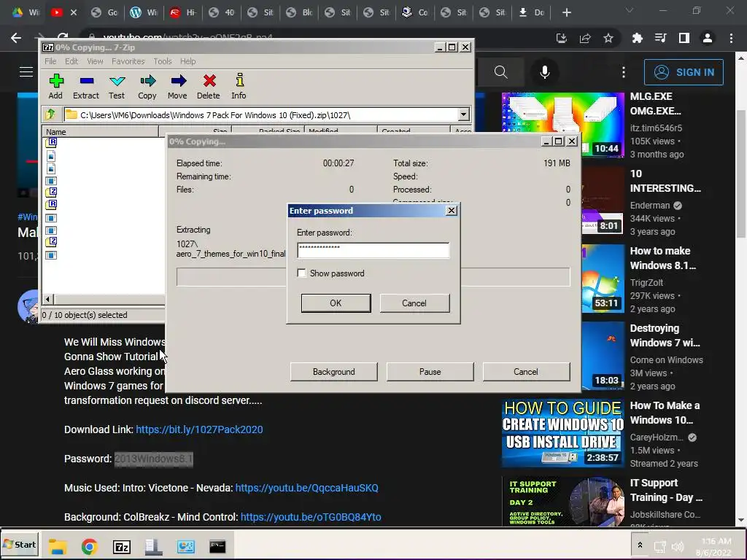Open the ColBreakz Mind Control youtu.be link
This screenshot has height=560, width=747.
tap(311, 517)
